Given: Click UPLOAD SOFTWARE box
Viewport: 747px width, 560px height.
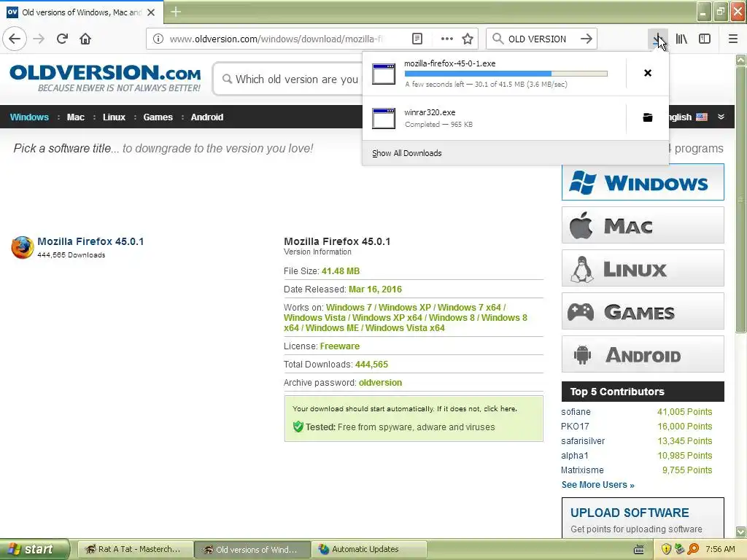Looking at the screenshot, I should coord(643,518).
